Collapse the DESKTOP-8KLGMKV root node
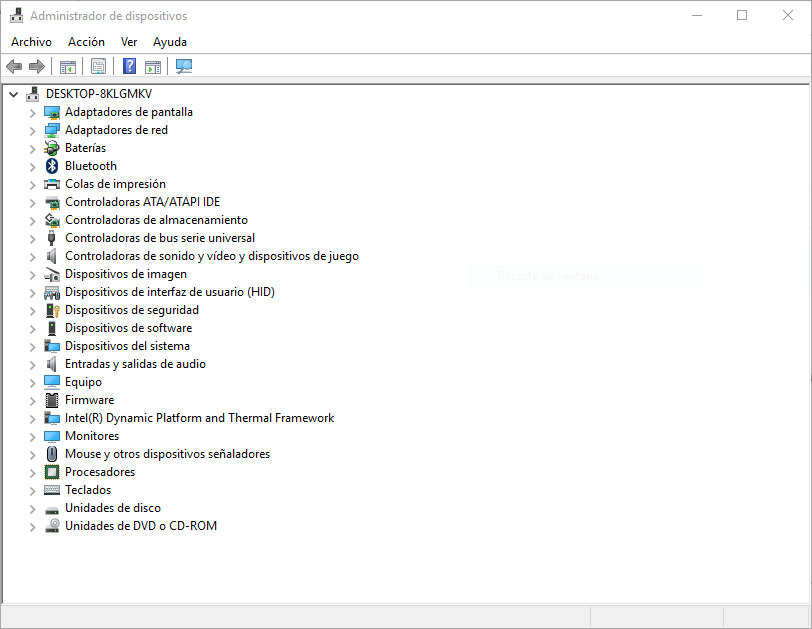The width and height of the screenshot is (812, 629). point(13,94)
